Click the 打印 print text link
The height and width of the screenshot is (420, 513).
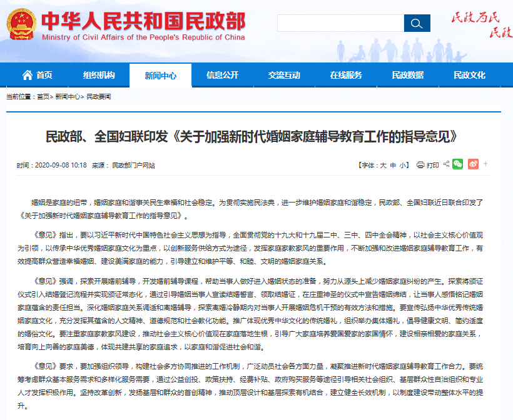[x=433, y=166]
